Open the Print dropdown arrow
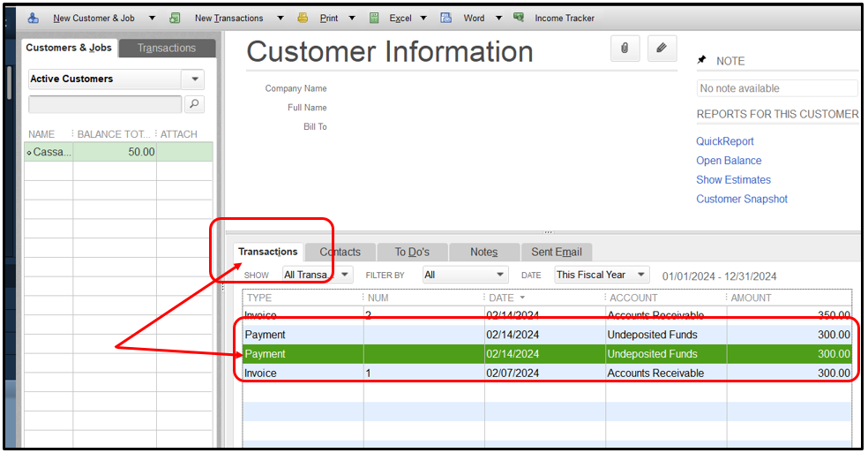Screen dimensions: 868x453 click(x=352, y=19)
